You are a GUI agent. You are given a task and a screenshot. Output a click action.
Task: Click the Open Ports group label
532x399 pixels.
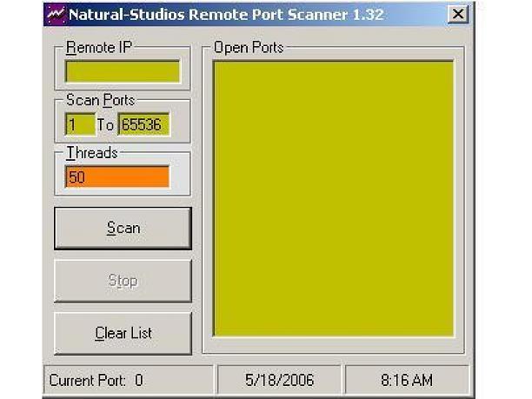tap(249, 48)
